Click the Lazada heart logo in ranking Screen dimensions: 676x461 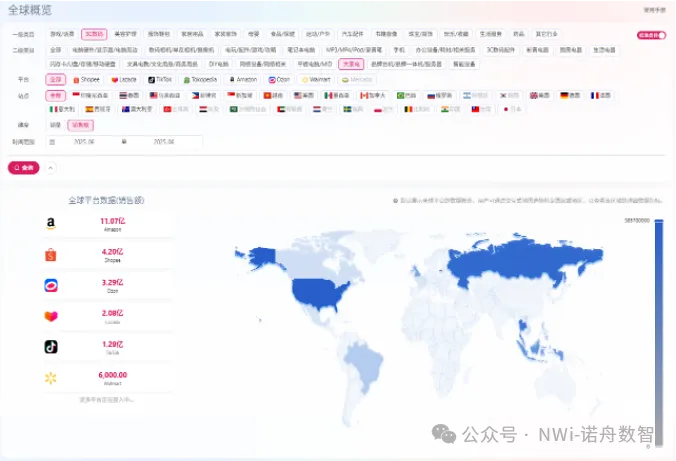(x=50, y=316)
